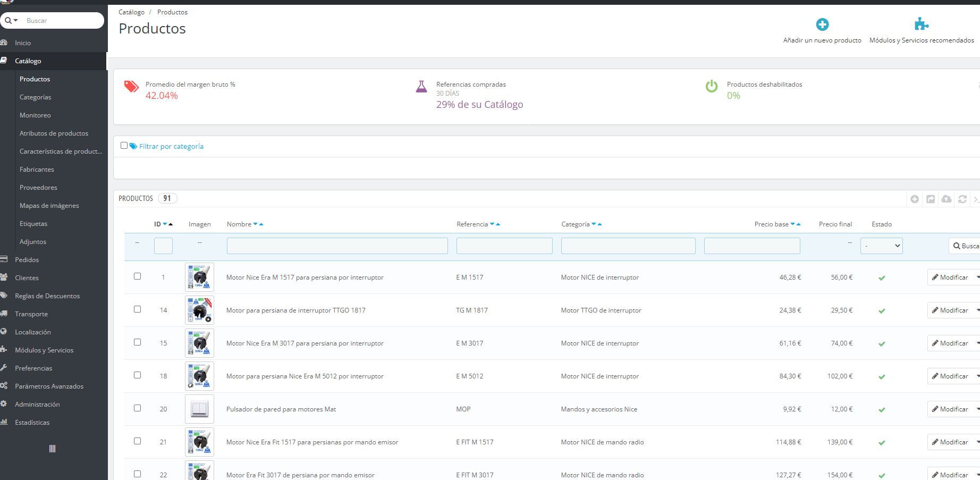Open thumbnail of Motor Nice Era M 1517
Image resolution: width=980 pixels, height=480 pixels.
(199, 277)
